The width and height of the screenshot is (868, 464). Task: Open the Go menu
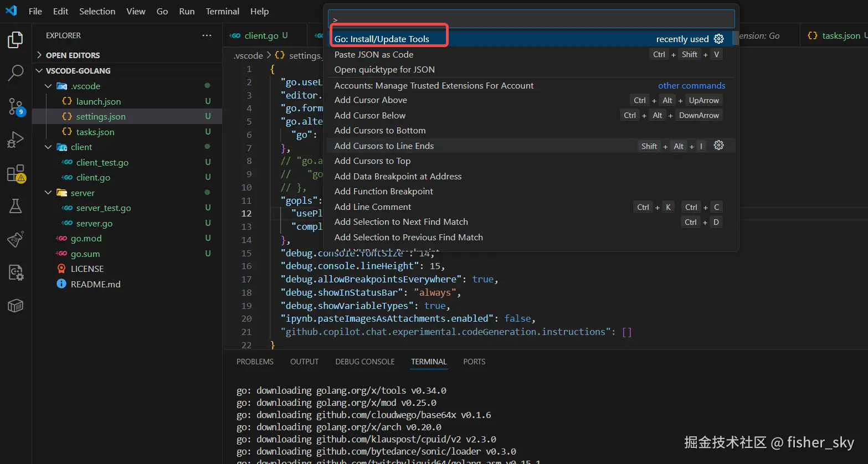(x=162, y=11)
